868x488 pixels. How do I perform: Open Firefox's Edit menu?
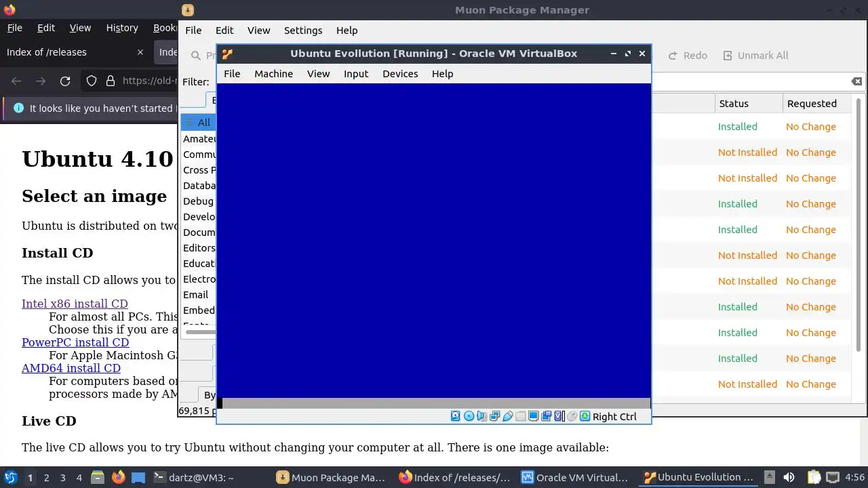(x=46, y=28)
